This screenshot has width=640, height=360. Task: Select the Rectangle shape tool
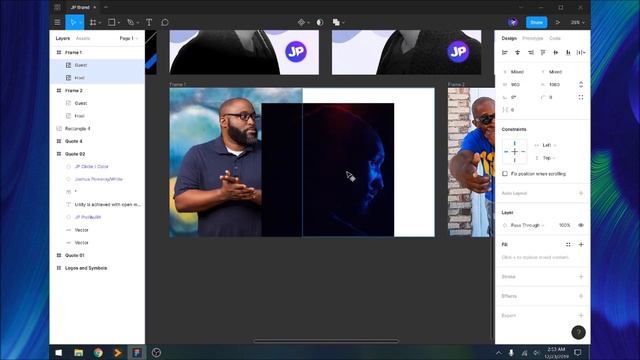[x=111, y=22]
